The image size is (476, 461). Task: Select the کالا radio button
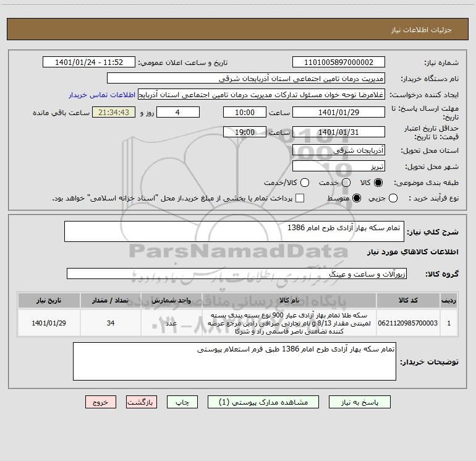coord(378,183)
